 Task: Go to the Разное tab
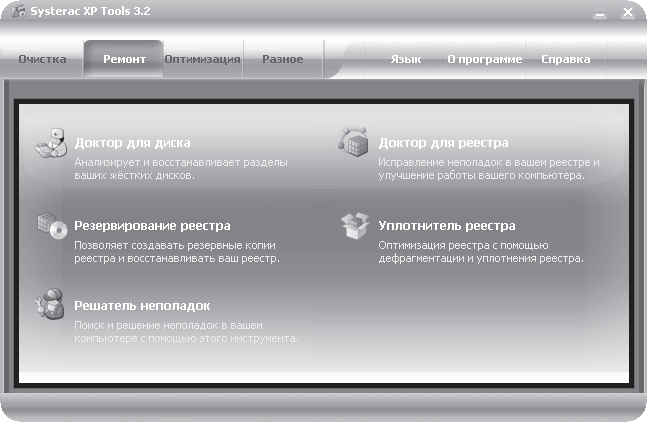tap(283, 59)
